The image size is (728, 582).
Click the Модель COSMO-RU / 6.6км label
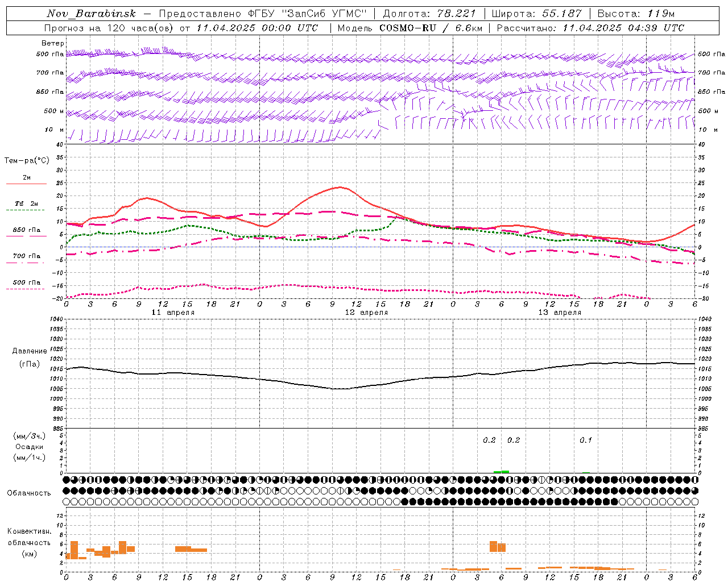tap(410, 28)
